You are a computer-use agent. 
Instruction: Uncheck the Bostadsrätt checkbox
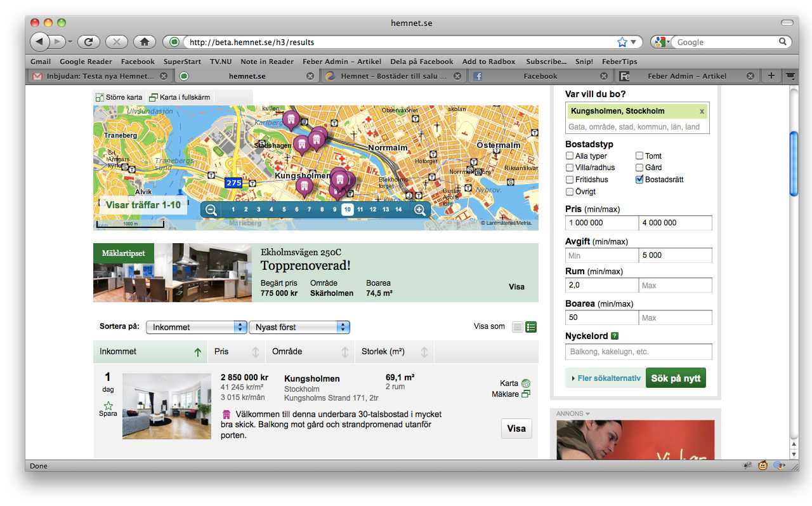coord(639,180)
